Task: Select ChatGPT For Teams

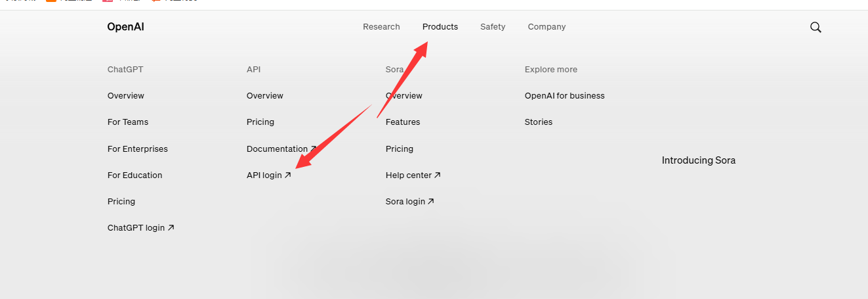Action: tap(128, 122)
